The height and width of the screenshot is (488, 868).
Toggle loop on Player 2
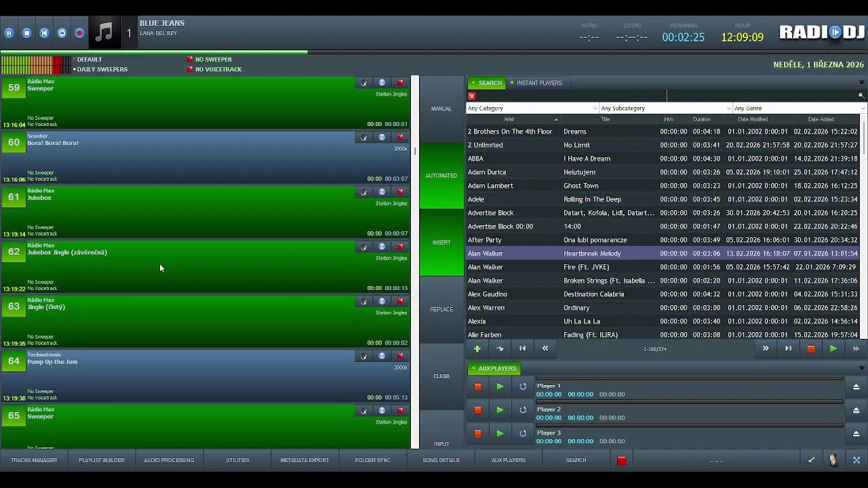[523, 410]
